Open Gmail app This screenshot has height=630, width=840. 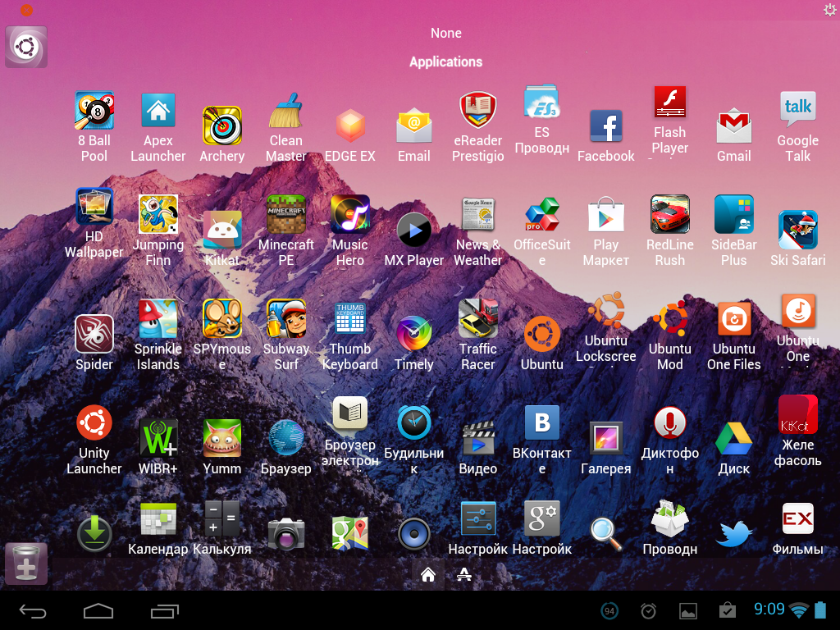click(x=734, y=126)
